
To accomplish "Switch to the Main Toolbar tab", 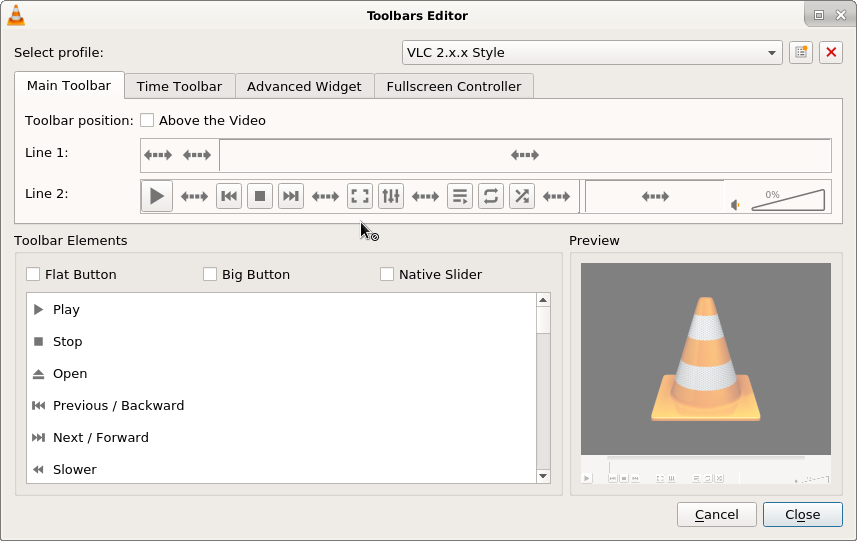I will click(x=69, y=85).
